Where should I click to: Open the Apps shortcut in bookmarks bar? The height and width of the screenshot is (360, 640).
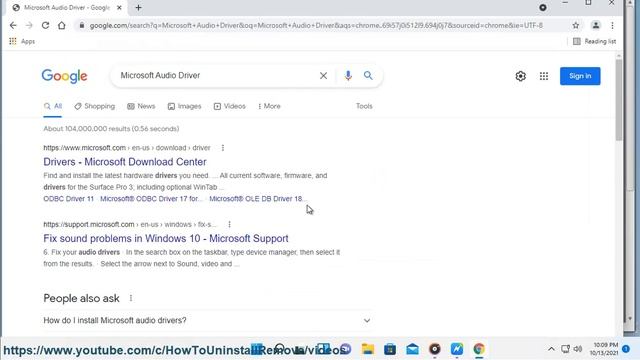coord(22,41)
